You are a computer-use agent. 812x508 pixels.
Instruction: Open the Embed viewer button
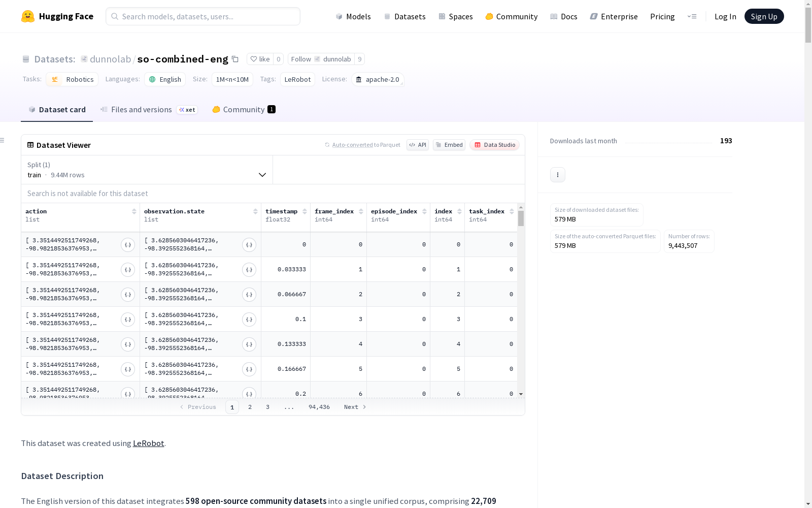pos(449,145)
